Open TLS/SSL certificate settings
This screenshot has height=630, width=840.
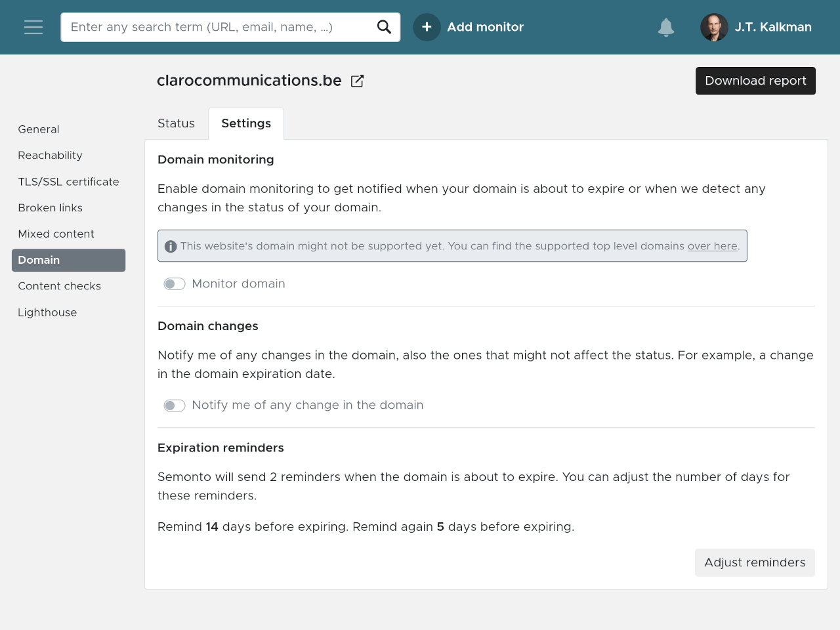pyautogui.click(x=68, y=182)
